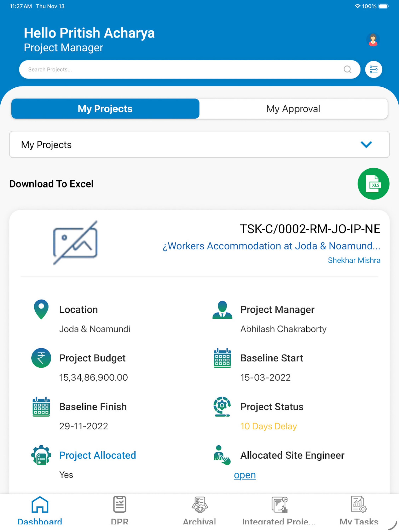This screenshot has height=532, width=399.
Task: Tap the Project Status gear icon
Action: (222, 407)
